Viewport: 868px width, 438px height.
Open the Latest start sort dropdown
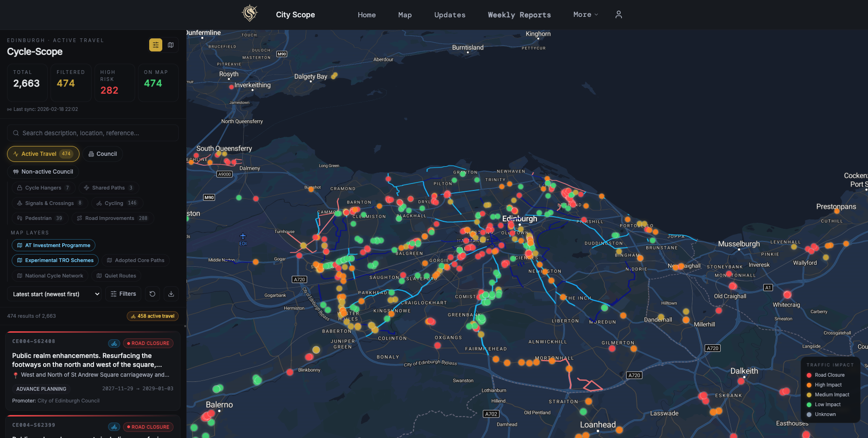click(54, 294)
